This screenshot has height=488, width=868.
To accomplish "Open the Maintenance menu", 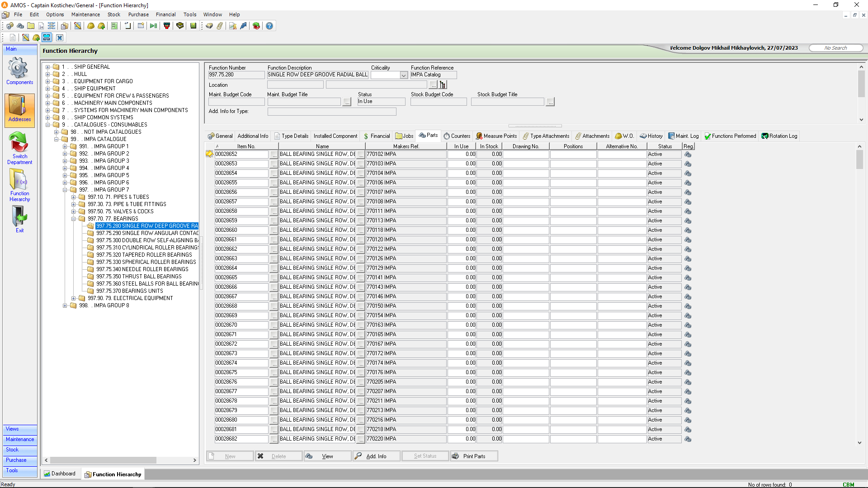I will pyautogui.click(x=85, y=14).
